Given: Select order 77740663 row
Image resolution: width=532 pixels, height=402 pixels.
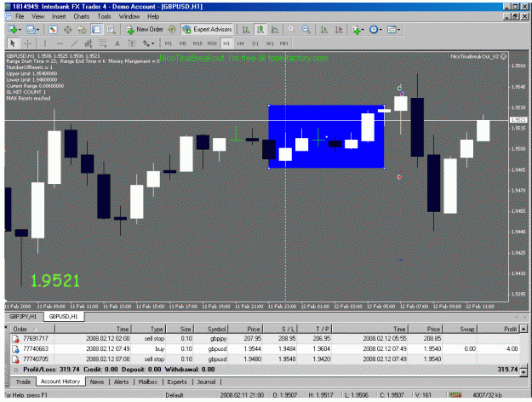Looking at the screenshot, I should pos(265,348).
